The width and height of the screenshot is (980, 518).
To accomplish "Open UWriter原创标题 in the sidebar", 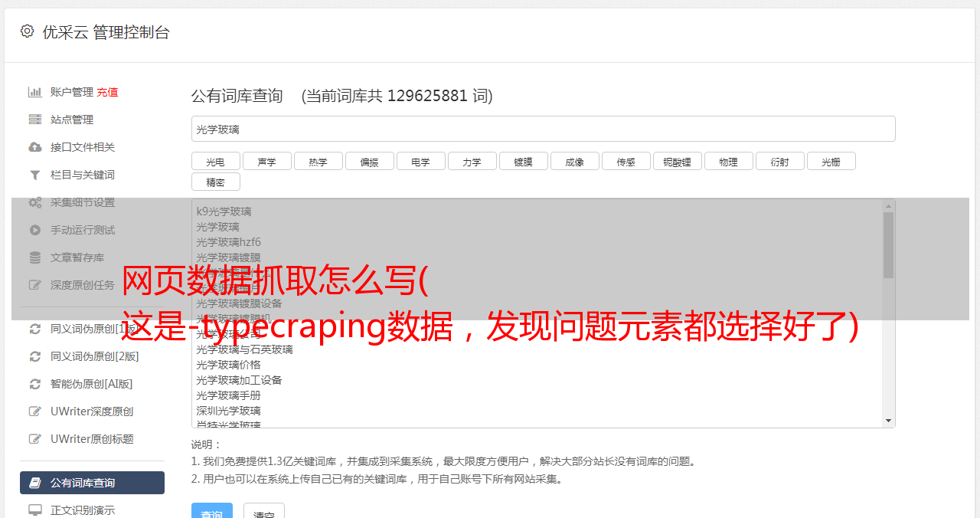I will coord(92,439).
